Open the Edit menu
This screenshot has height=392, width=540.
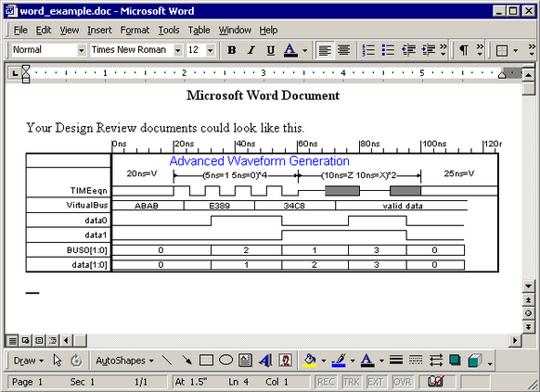point(44,31)
